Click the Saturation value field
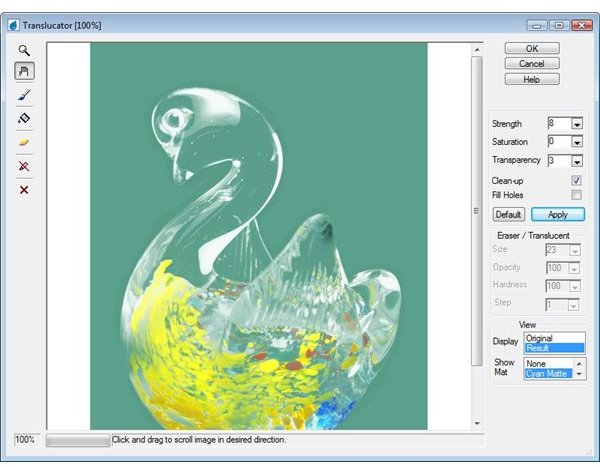The width and height of the screenshot is (600, 466). [x=559, y=142]
